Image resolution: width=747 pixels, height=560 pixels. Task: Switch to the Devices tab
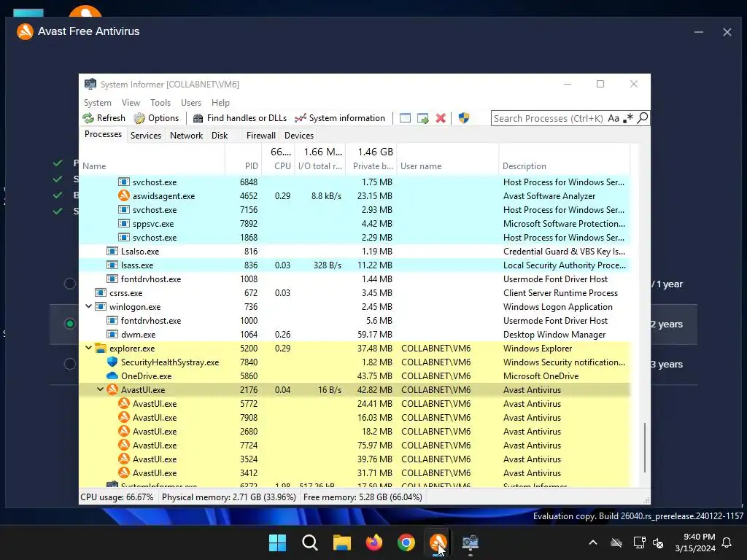point(299,135)
